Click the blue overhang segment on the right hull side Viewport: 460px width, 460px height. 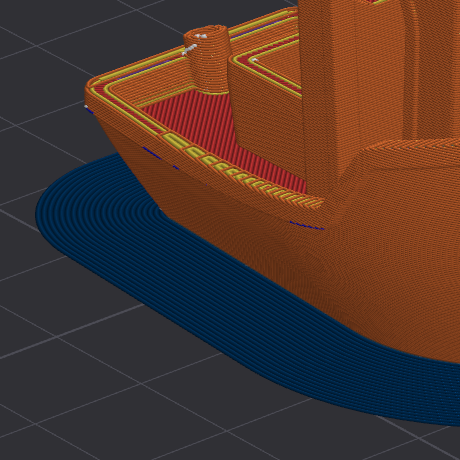tap(307, 226)
